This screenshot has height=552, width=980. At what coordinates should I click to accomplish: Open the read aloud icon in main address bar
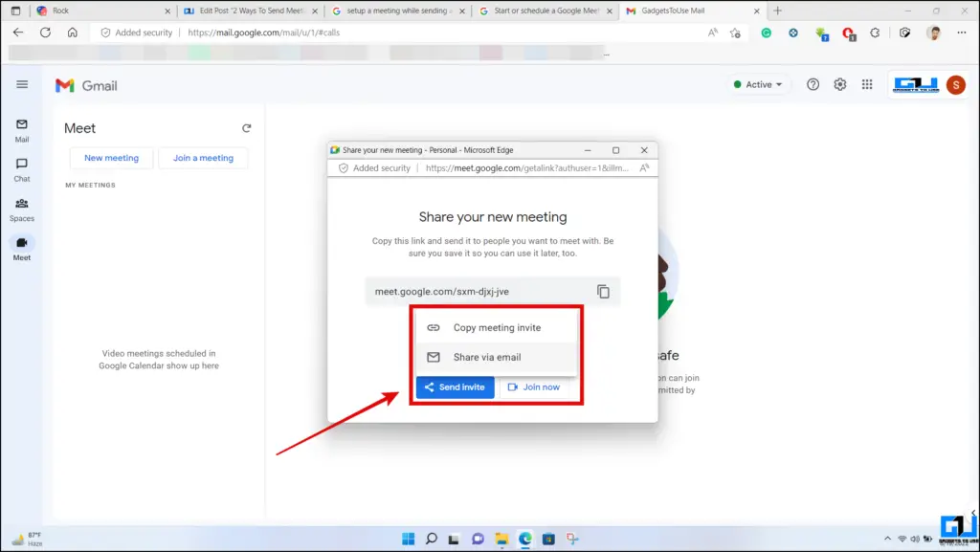[x=712, y=33]
